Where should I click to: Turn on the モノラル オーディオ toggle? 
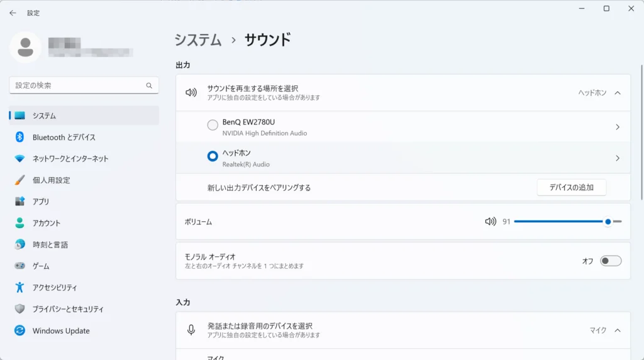click(x=610, y=261)
